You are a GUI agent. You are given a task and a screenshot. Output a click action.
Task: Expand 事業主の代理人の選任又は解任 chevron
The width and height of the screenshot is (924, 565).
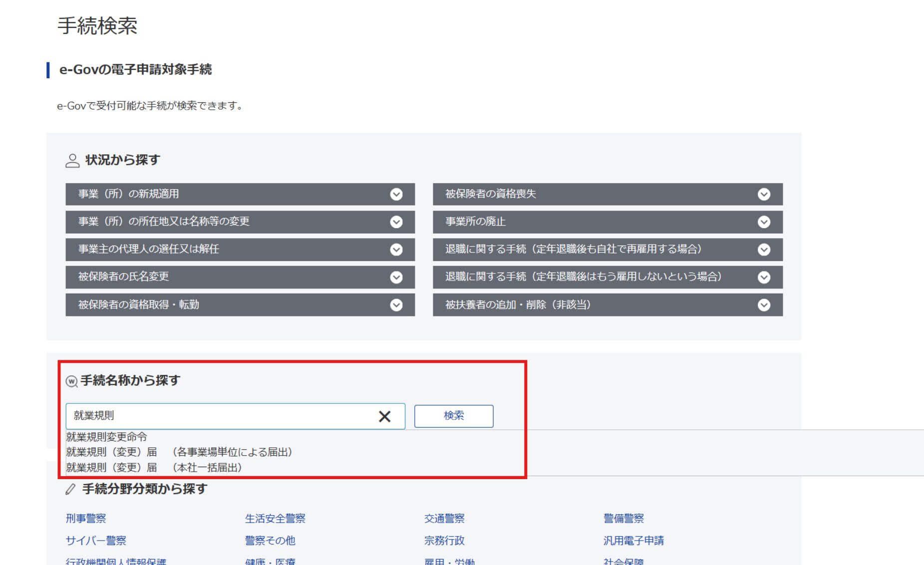click(x=396, y=250)
